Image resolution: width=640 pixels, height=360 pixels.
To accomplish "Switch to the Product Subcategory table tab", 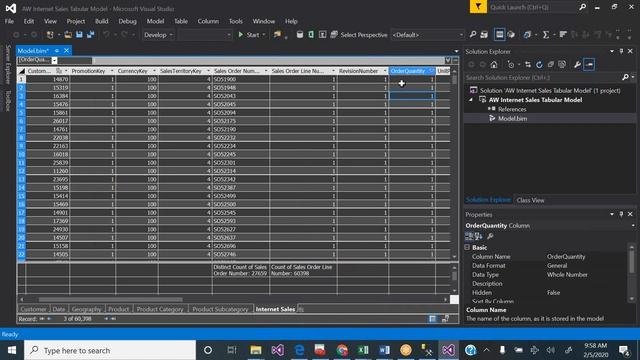I will [x=220, y=309].
